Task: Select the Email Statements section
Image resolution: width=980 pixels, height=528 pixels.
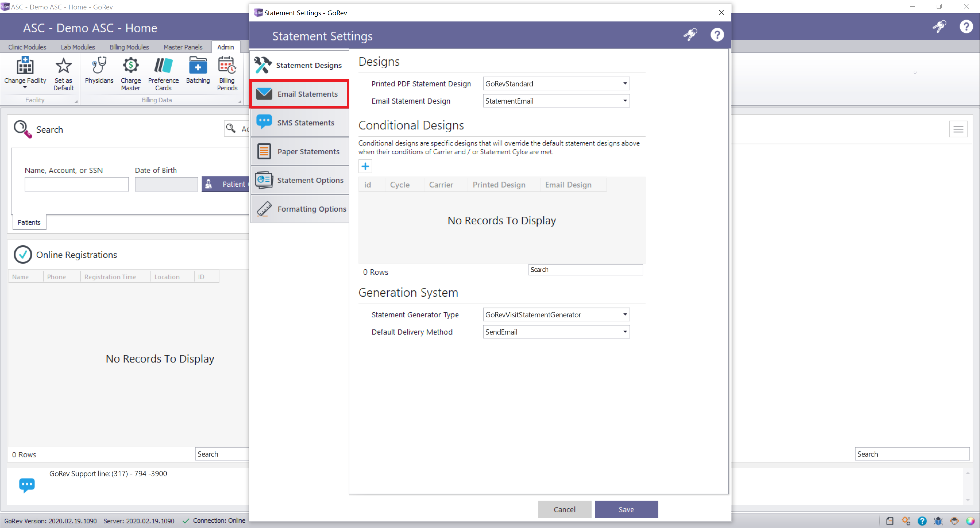Action: pos(300,94)
